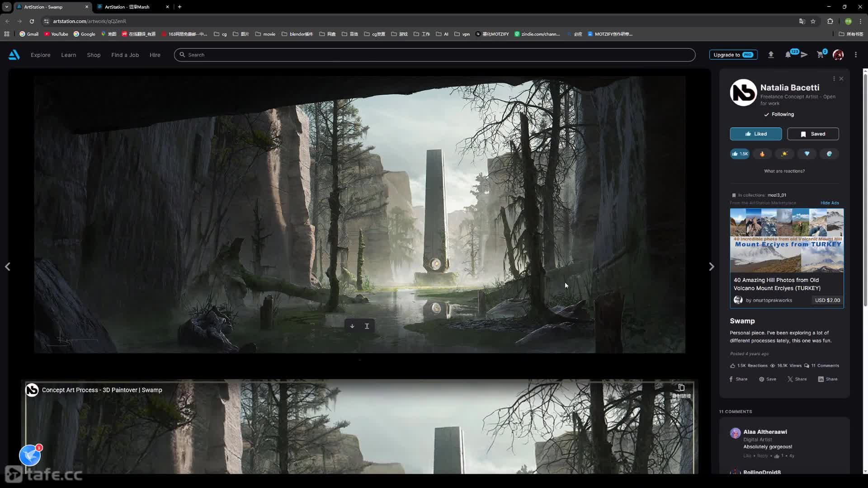Open the messages paper plane icon

tap(804, 55)
